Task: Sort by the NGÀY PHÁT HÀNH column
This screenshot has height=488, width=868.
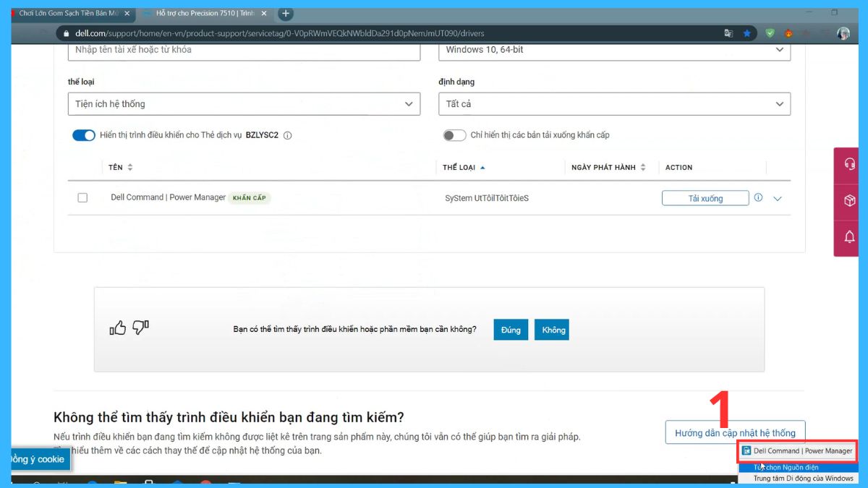Action: (x=608, y=167)
